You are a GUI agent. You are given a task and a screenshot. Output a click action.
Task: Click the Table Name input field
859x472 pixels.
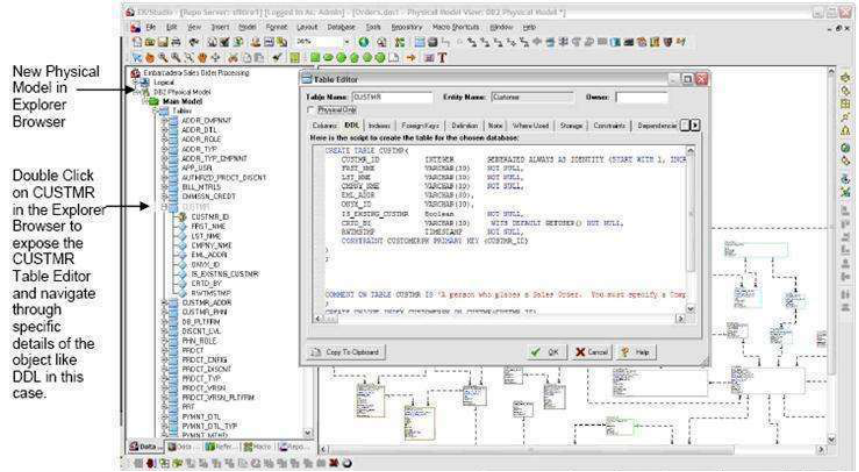[x=390, y=97]
